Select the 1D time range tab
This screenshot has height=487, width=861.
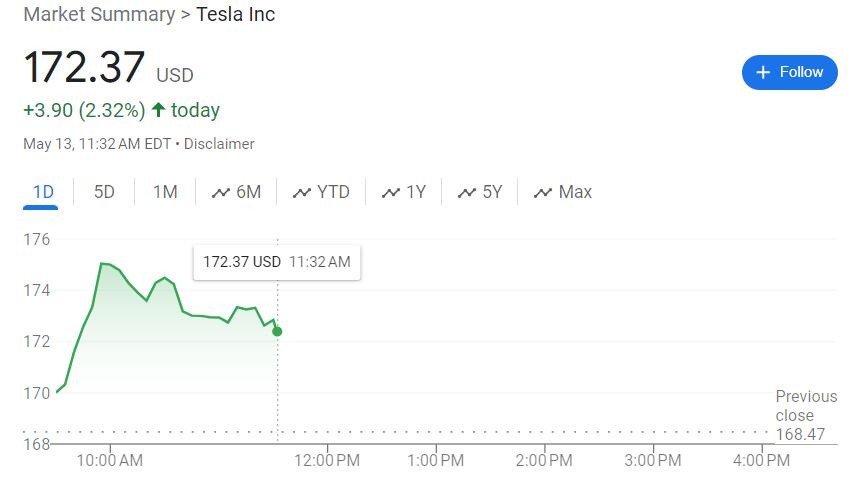(42, 192)
